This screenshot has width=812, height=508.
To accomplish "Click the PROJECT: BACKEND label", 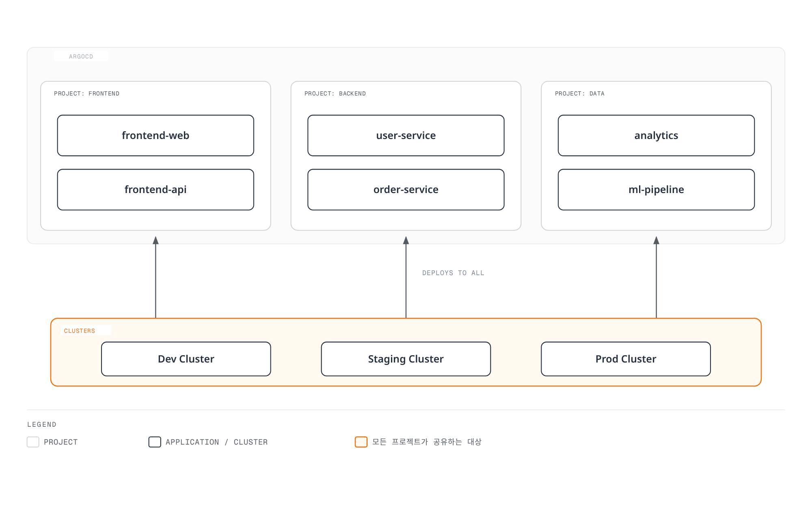I will [x=335, y=93].
